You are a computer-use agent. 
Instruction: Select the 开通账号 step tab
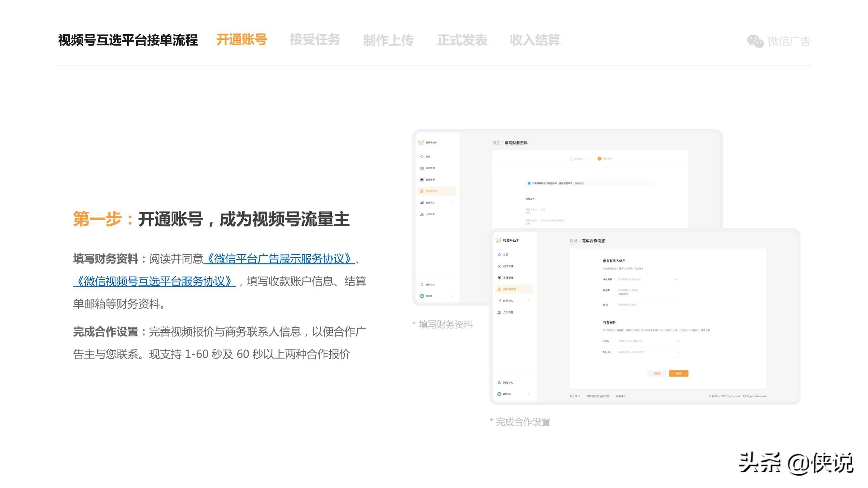pos(242,40)
